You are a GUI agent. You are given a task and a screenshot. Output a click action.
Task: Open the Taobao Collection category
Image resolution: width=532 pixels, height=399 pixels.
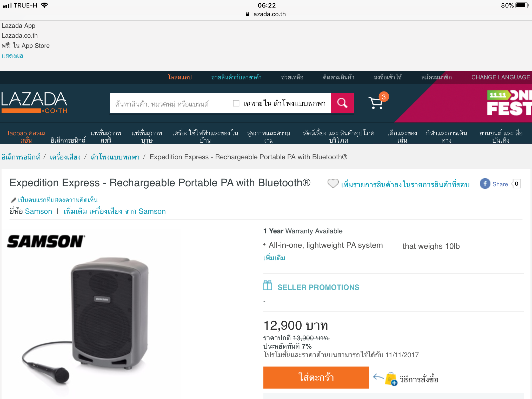click(26, 137)
